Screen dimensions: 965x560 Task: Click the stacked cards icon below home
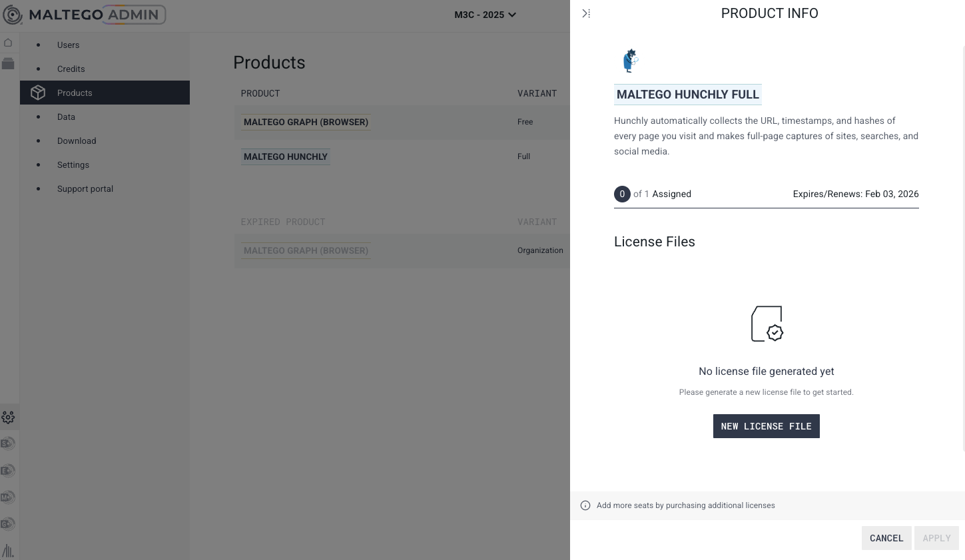(8, 64)
